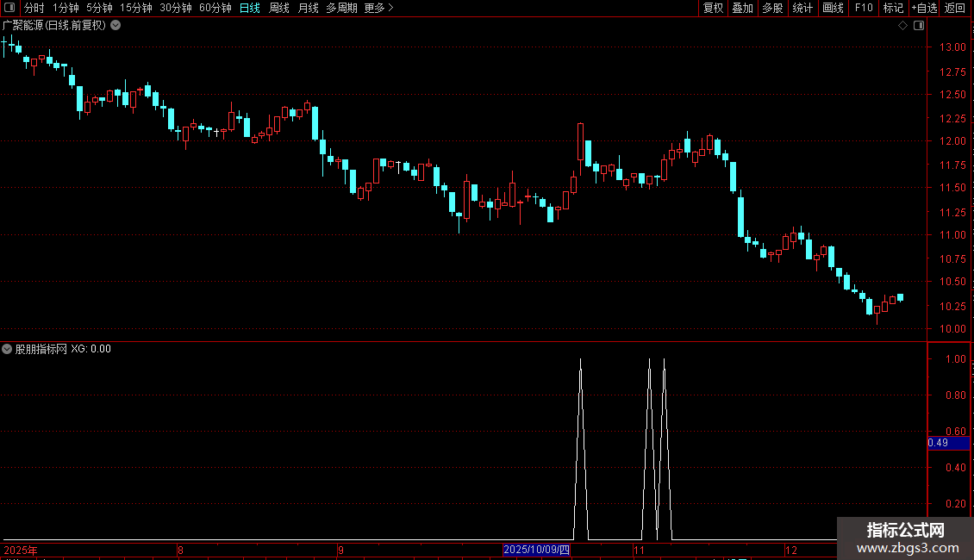This screenshot has width=974, height=560.
Task: Select the 5分钟 period tab
Action: tap(99, 8)
